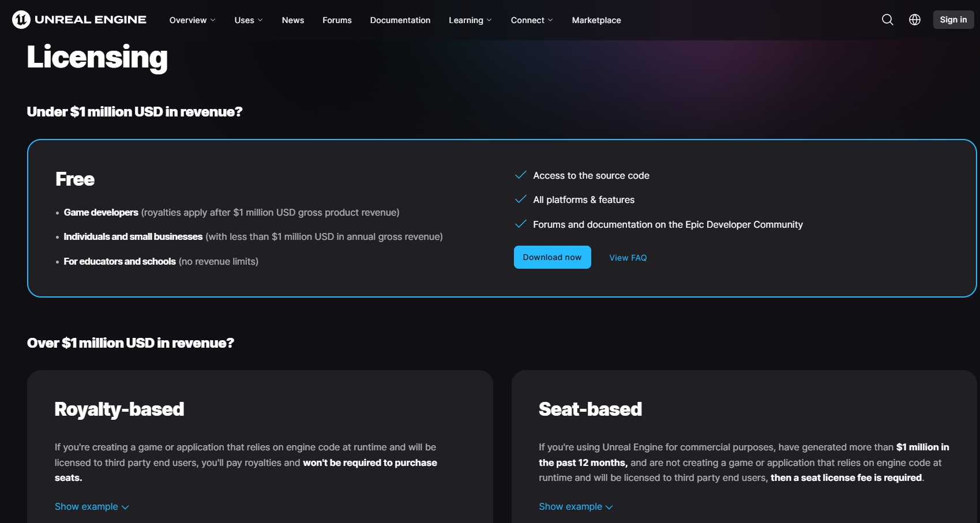This screenshot has height=523, width=980.
Task: Go to News in navigation
Action: pos(293,20)
